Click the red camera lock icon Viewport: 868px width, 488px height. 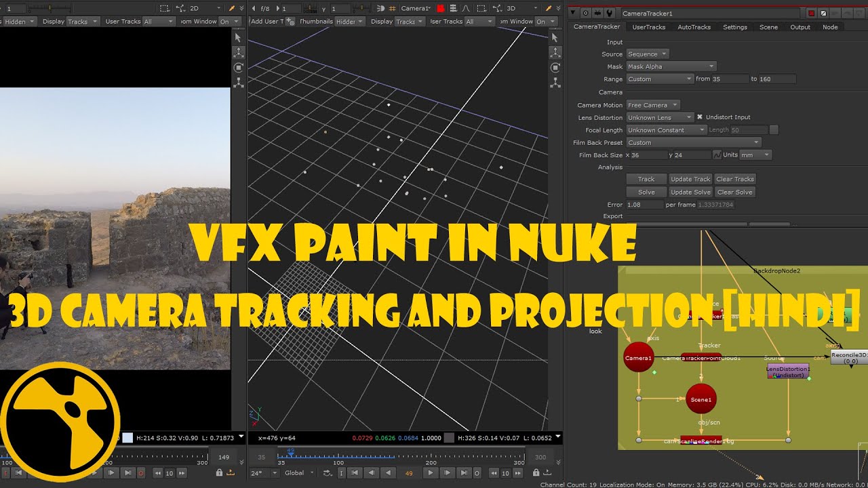[441, 9]
